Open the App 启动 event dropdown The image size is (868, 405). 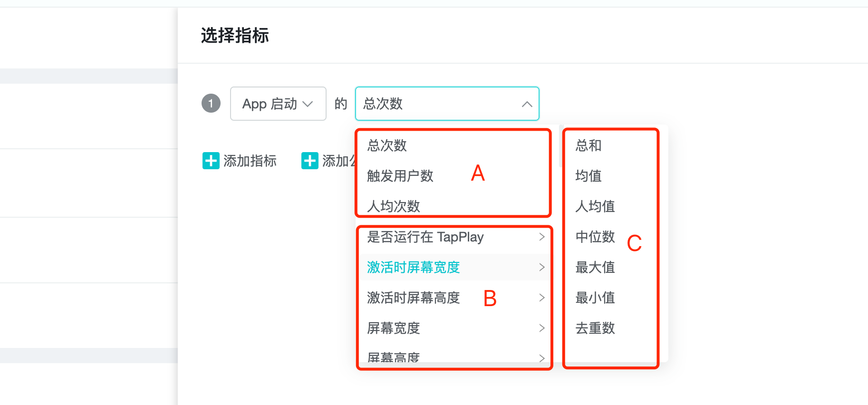(278, 104)
